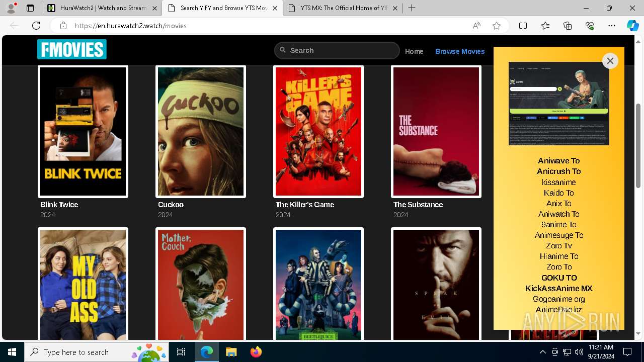Open Beetlejuice Beetlejuice poster
Screen dimensions: 644x362
[x=318, y=284]
